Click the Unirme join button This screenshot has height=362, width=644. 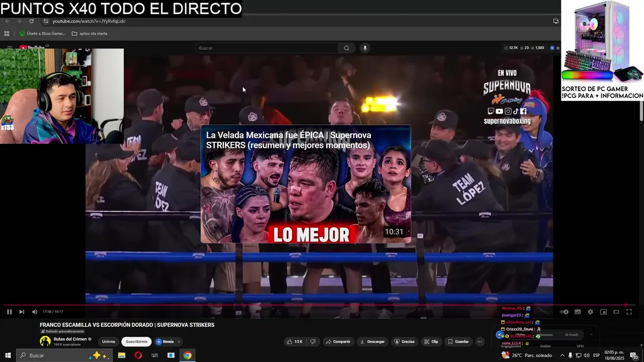tap(109, 341)
